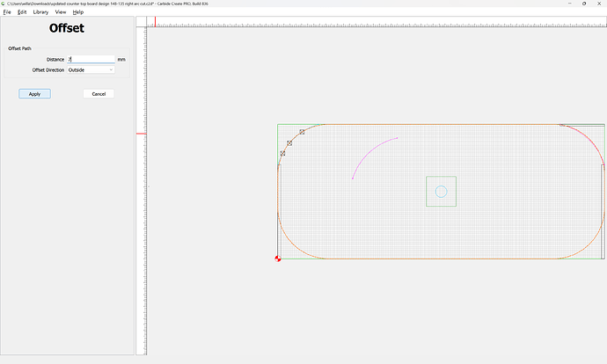The image size is (607, 364).
Task: Select the green square around the circle
Action: [428, 192]
